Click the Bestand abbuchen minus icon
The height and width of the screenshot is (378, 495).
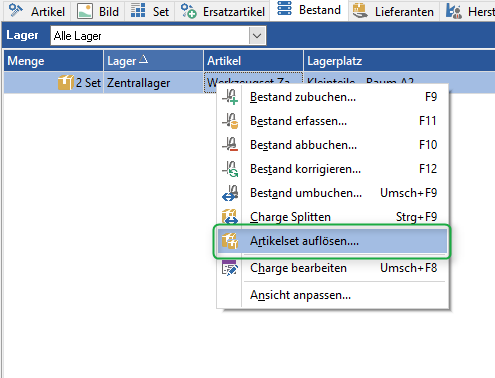tap(230, 145)
